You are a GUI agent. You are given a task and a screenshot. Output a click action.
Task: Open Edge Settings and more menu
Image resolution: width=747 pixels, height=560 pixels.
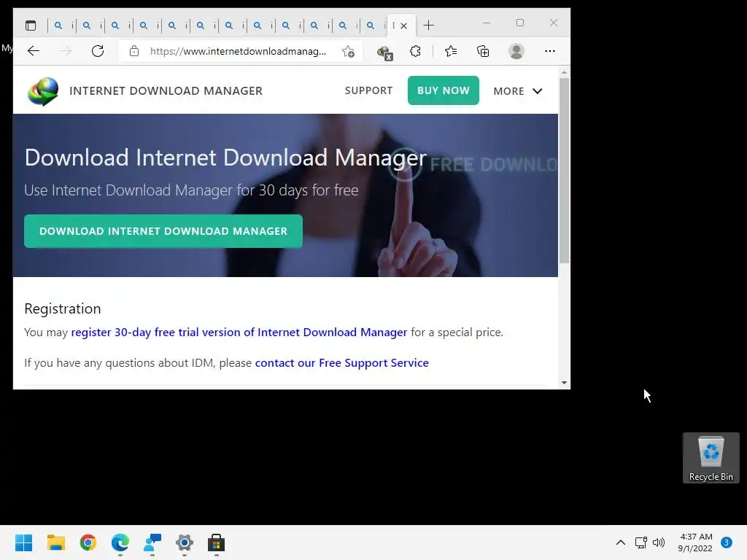point(550,51)
